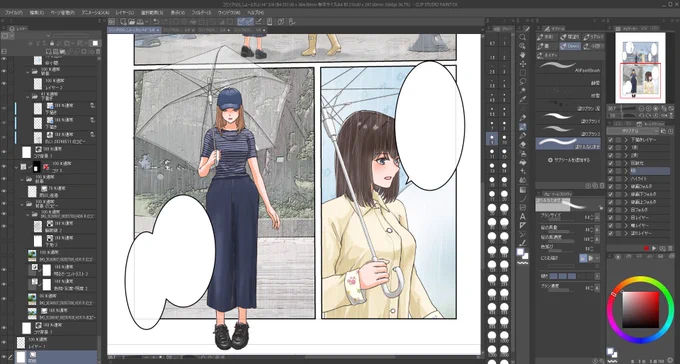
Task: Open the アニメーション(A) menu
Action: tap(95, 13)
